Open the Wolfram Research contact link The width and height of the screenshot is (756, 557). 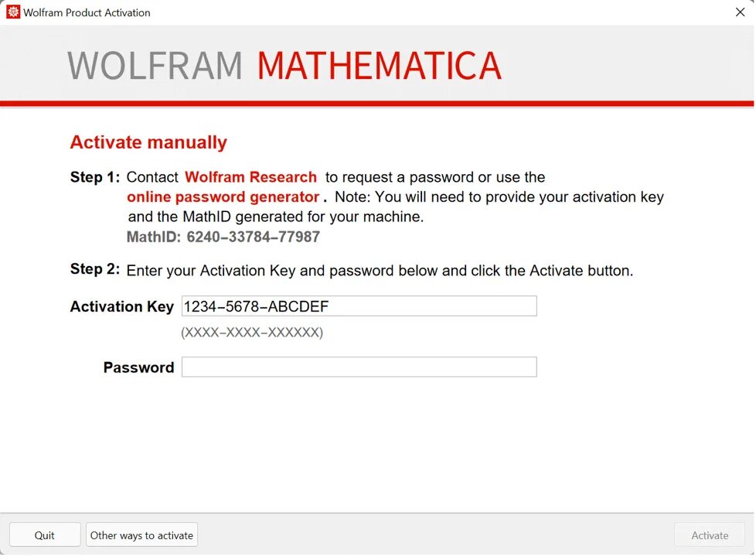[x=250, y=177]
